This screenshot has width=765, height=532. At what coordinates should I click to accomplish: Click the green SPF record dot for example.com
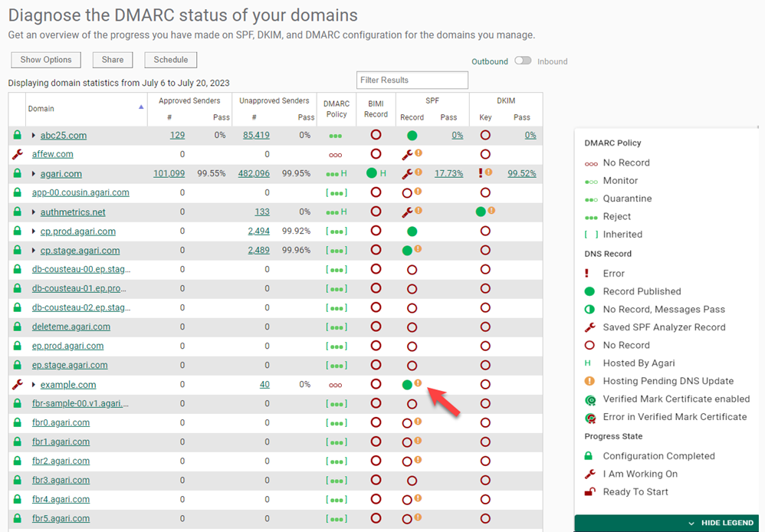coord(407,385)
